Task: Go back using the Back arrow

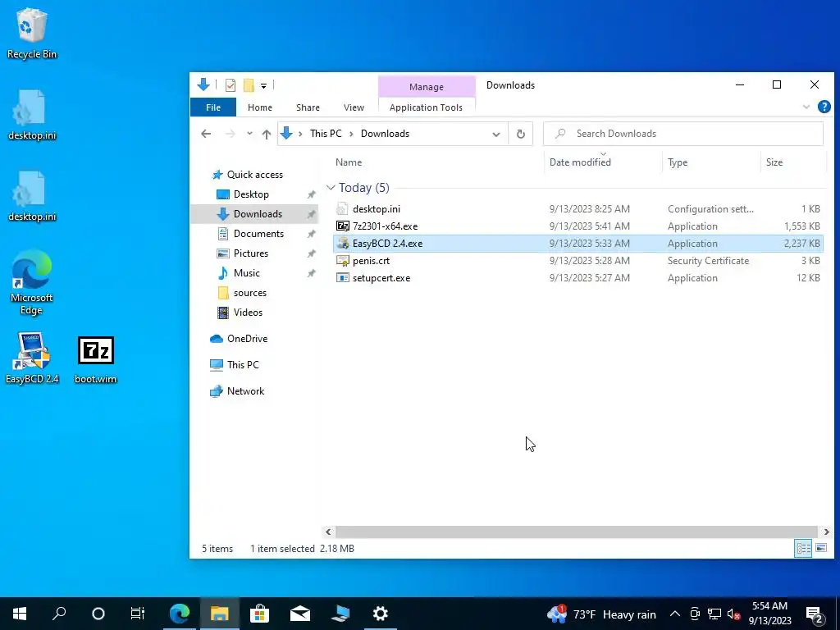Action: pyautogui.click(x=206, y=134)
